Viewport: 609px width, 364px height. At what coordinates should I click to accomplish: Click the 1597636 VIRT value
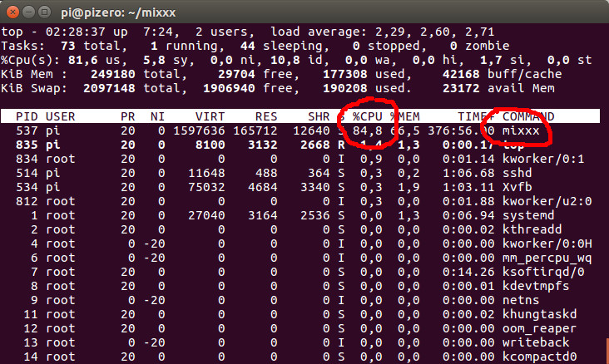pyautogui.click(x=199, y=130)
